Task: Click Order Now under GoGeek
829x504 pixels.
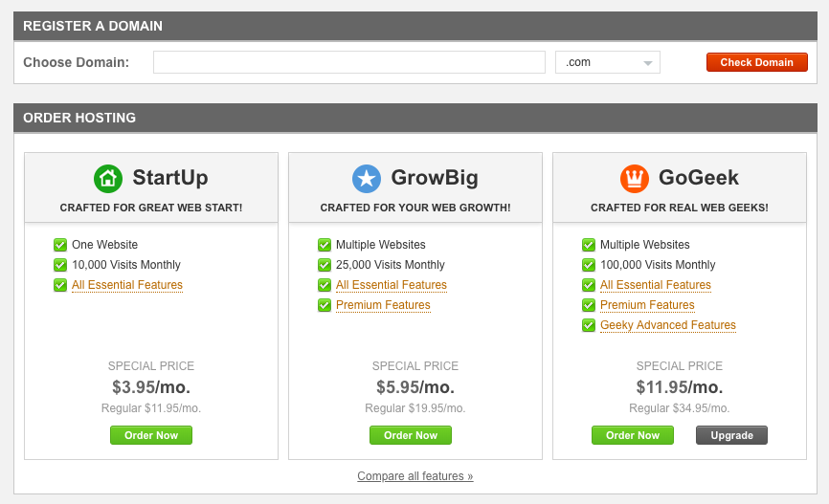Action: click(633, 435)
